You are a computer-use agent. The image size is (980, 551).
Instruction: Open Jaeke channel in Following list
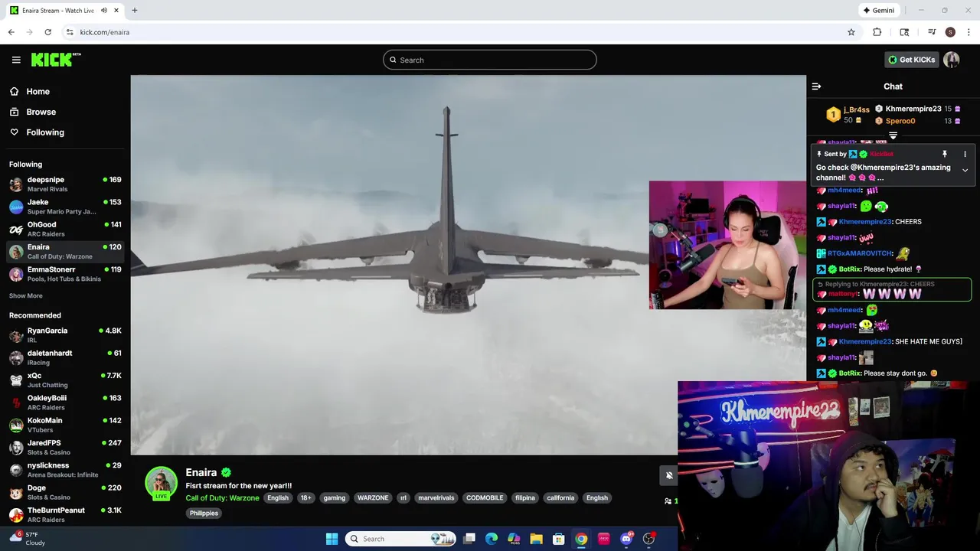pos(65,207)
